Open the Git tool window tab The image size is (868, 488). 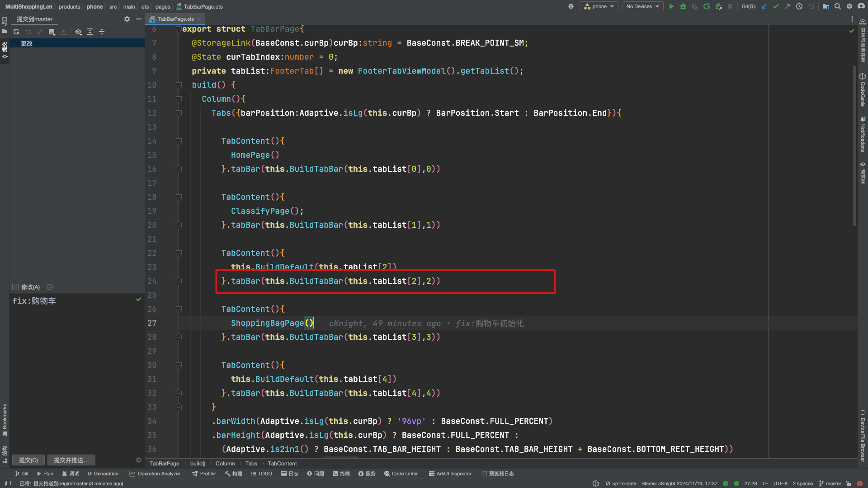click(22, 474)
